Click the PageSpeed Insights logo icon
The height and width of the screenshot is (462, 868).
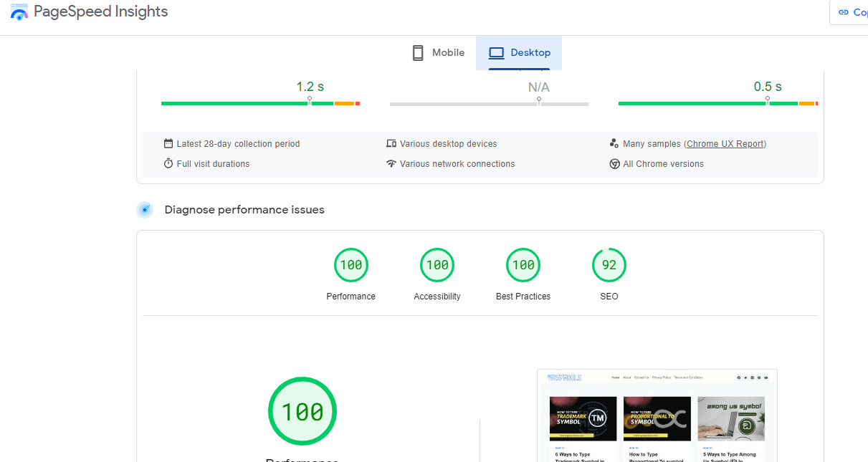(x=19, y=12)
